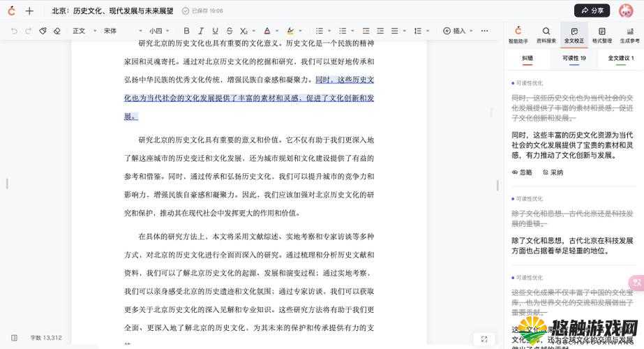This screenshot has width=644, height=349.
Task: Switch to the 全文校正 proofreading tab
Action: (574, 35)
